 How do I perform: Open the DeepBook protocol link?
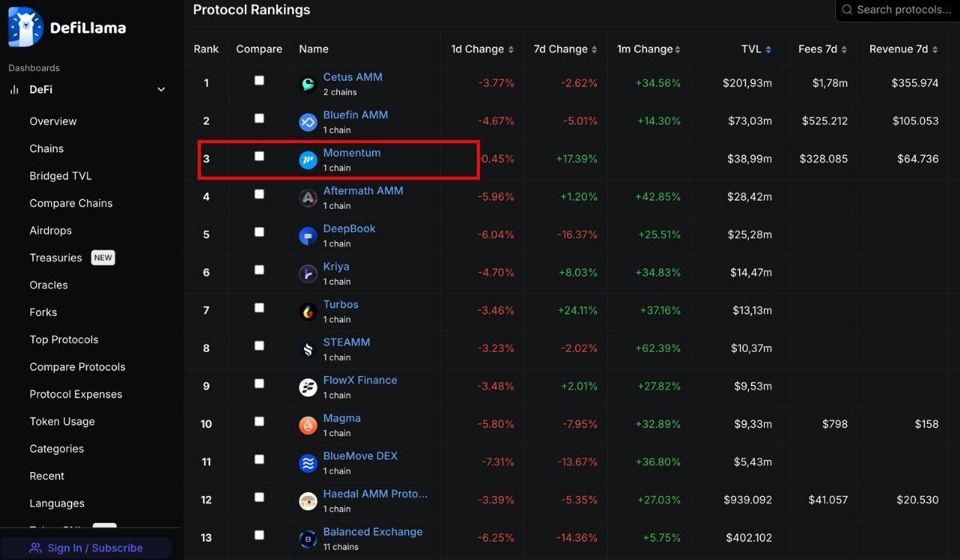350,229
